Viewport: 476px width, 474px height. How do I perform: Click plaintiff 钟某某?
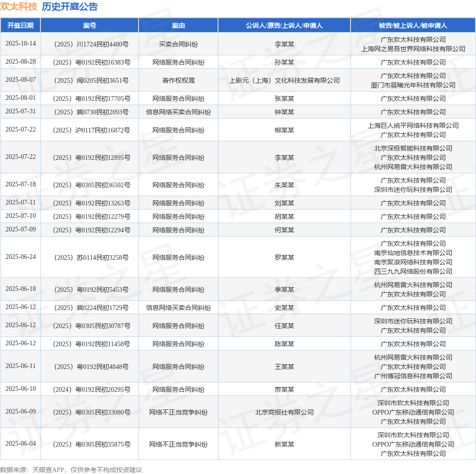pyautogui.click(x=284, y=112)
